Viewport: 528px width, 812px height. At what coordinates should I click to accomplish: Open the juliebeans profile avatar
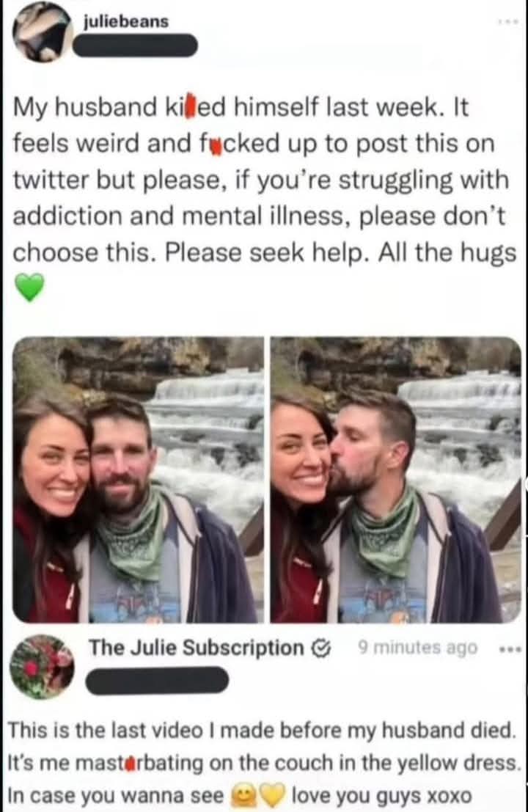[x=42, y=32]
